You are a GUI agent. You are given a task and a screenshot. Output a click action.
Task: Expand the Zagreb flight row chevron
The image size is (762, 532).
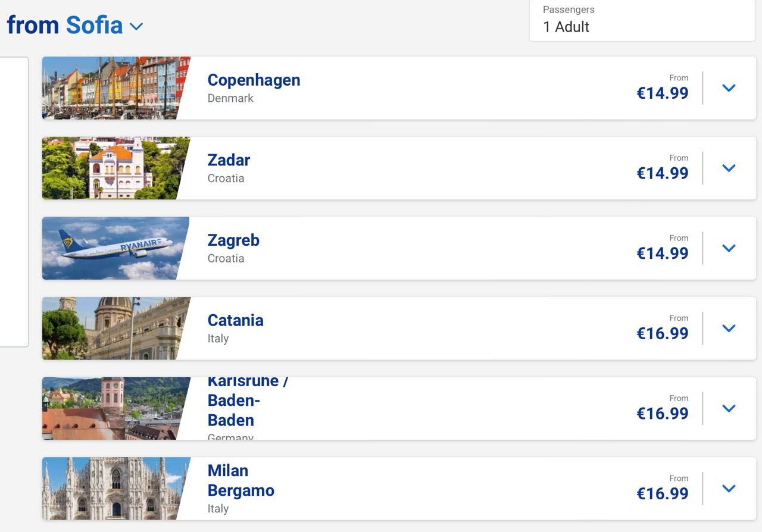(x=729, y=248)
